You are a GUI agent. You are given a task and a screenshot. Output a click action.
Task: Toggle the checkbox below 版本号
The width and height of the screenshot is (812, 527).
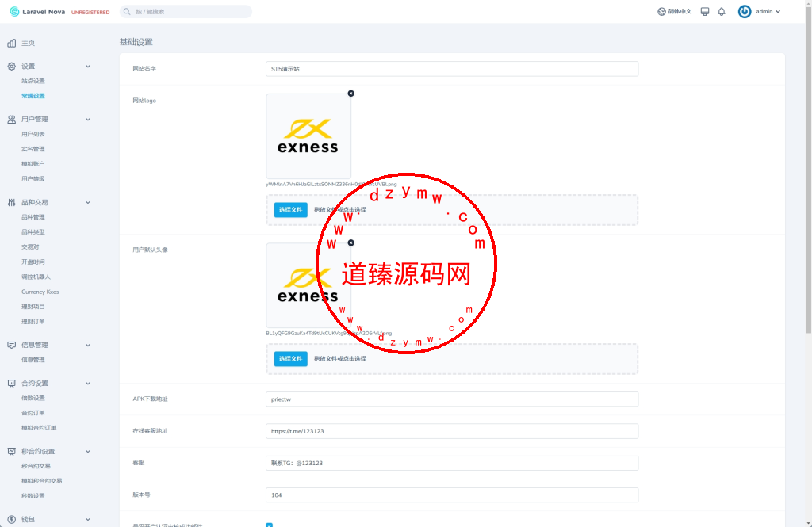point(270,525)
